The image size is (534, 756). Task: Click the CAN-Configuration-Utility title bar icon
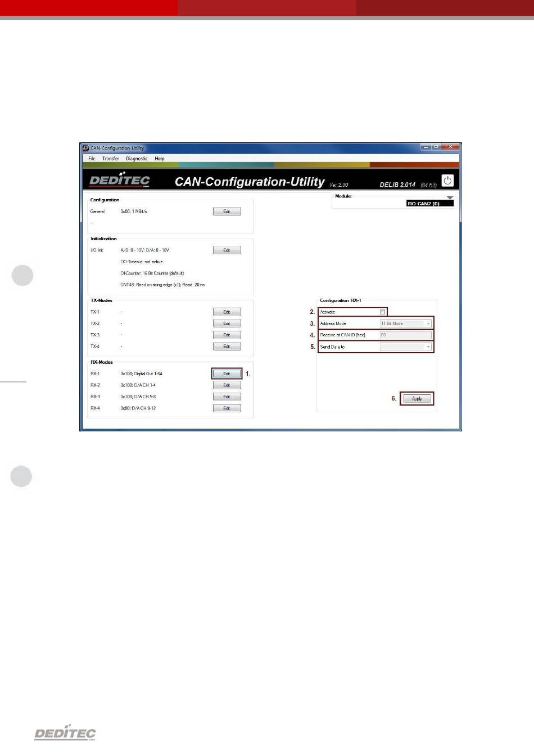(86, 148)
